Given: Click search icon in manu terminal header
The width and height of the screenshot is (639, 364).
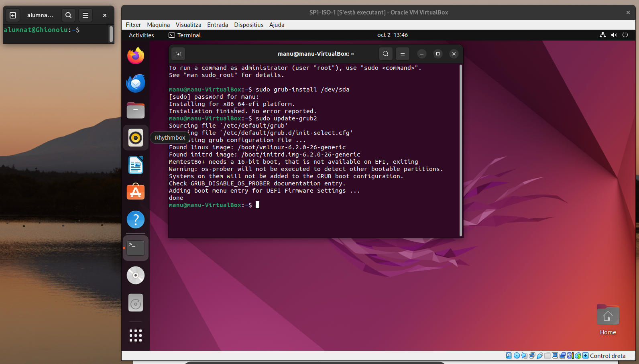Looking at the screenshot, I should pos(385,54).
